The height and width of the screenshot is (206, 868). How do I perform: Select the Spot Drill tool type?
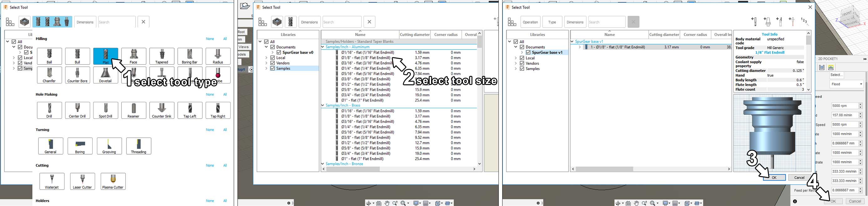point(105,110)
